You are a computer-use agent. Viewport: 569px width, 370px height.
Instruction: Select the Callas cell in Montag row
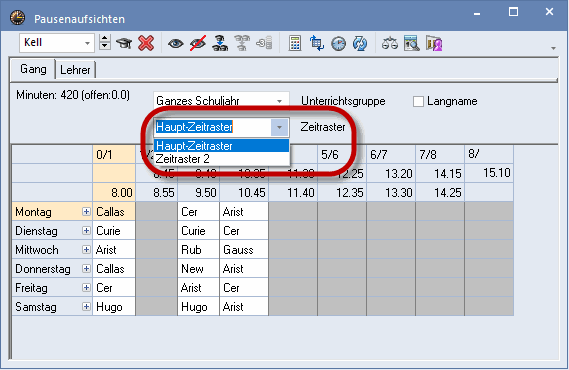pyautogui.click(x=114, y=211)
